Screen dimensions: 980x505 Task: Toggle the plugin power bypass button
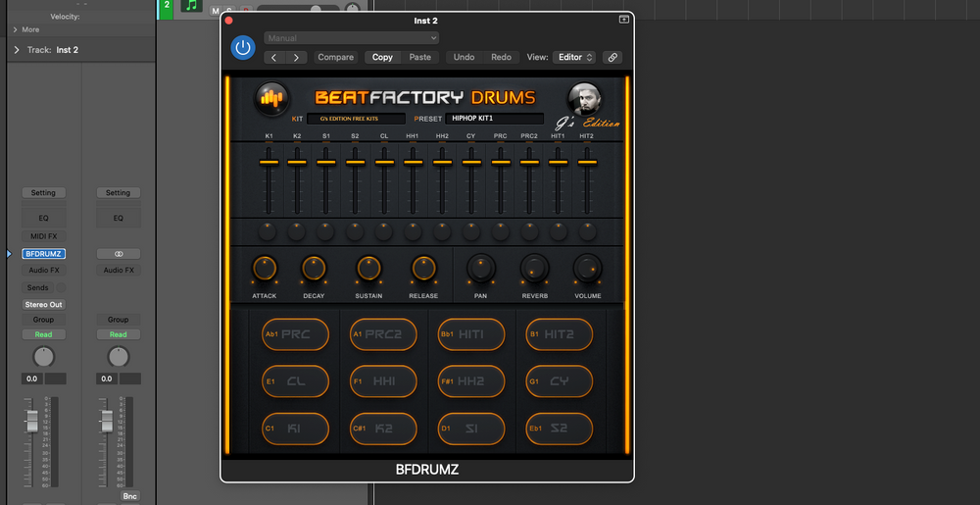pyautogui.click(x=242, y=47)
